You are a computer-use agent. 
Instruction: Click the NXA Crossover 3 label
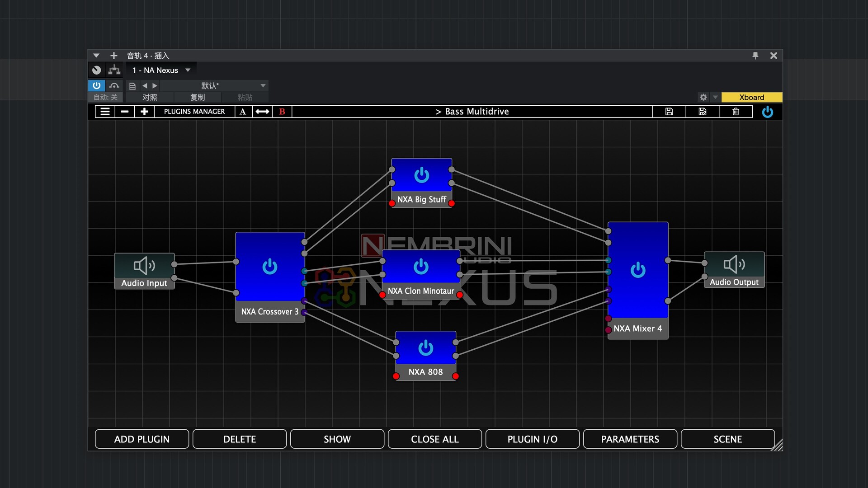[270, 312]
